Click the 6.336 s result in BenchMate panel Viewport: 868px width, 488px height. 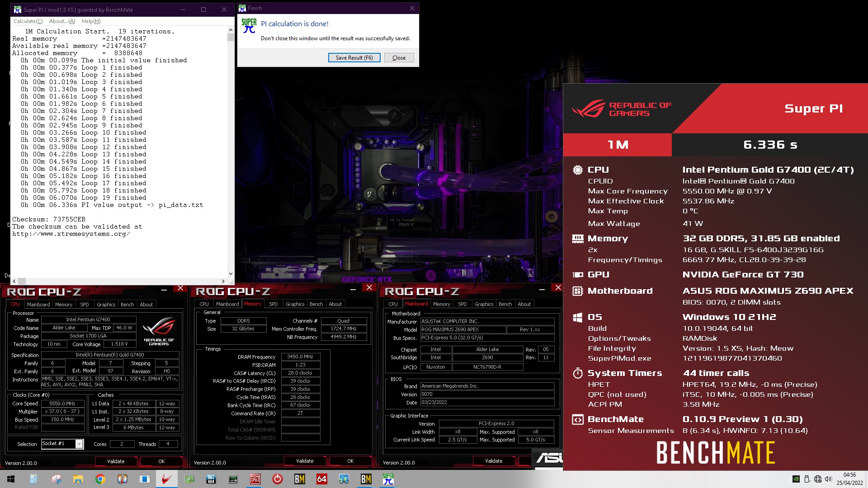pos(770,145)
